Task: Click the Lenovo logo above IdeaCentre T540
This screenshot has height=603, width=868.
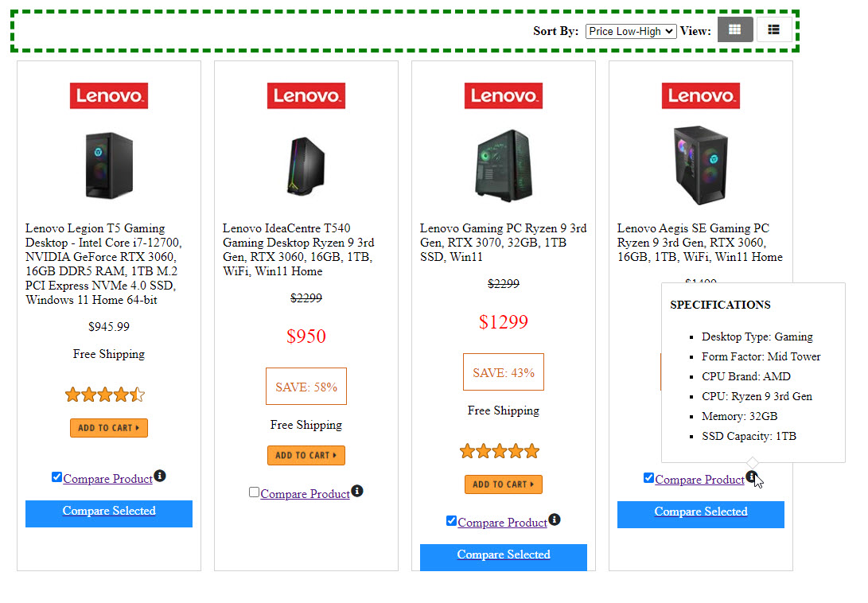Action: coord(306,96)
